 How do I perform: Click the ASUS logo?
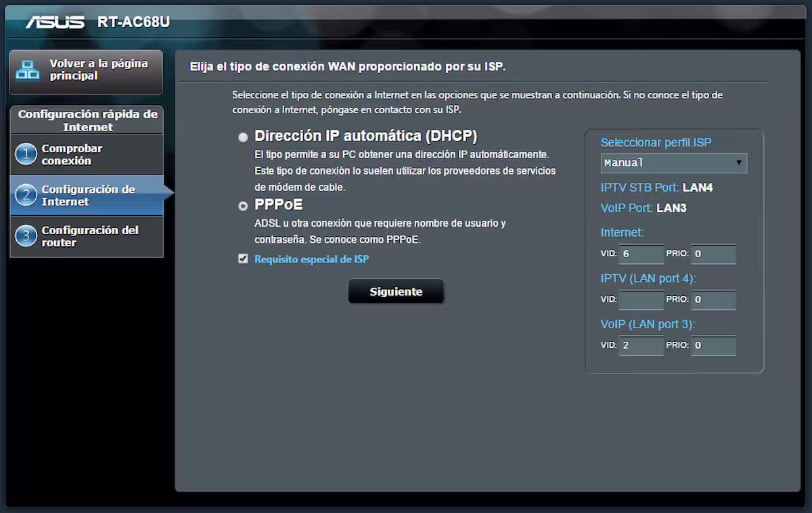pos(55,22)
